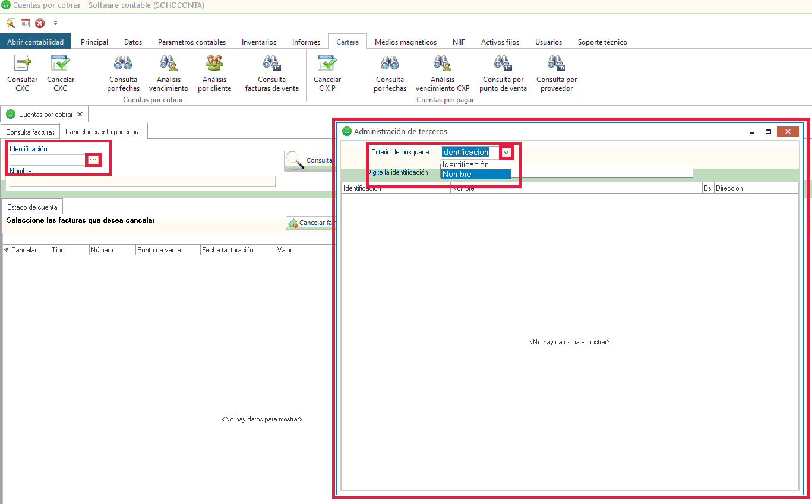Choose Identificación option in dropdown list
This screenshot has width=812, height=504.
click(x=475, y=164)
